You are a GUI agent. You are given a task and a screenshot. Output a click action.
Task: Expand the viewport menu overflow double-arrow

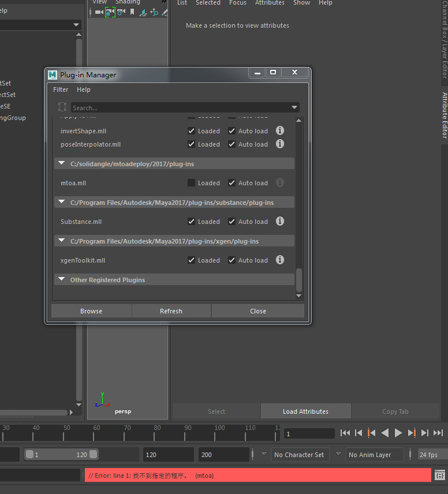[x=163, y=2]
